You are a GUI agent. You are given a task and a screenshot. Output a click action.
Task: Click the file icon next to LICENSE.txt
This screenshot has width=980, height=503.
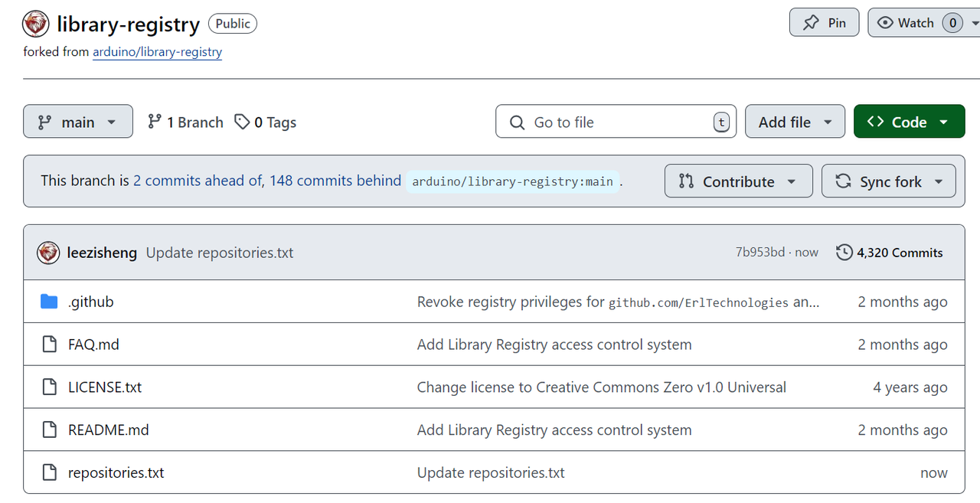pyautogui.click(x=49, y=387)
